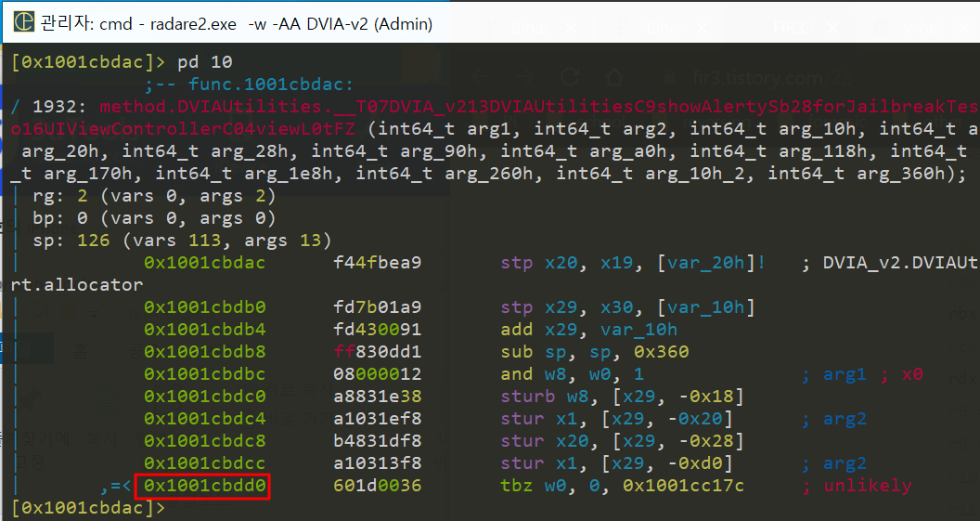Click the address 0x1001cbdc4
980x521 pixels.
pos(205,419)
